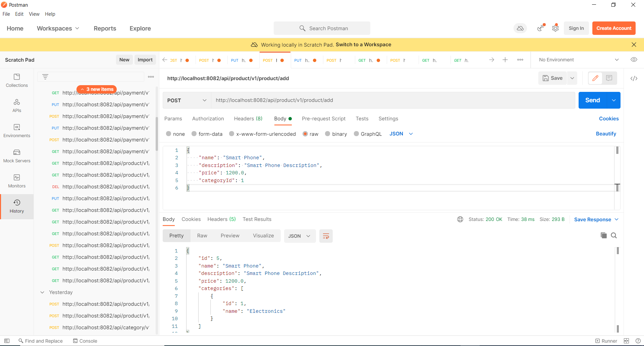Click the history filter icon
644x346 pixels.
pyautogui.click(x=45, y=77)
